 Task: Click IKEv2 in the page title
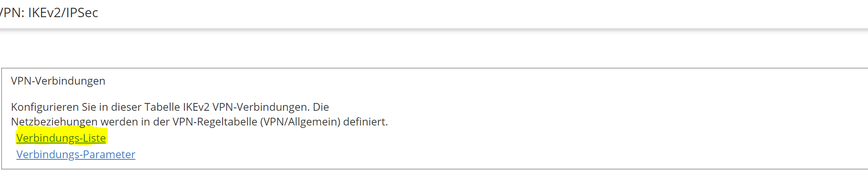click(x=45, y=13)
